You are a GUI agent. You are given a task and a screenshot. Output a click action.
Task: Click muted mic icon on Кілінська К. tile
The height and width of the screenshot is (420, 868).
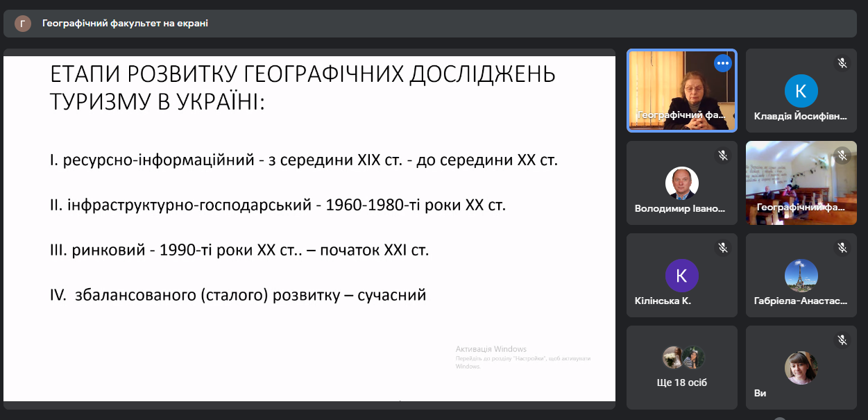click(723, 247)
